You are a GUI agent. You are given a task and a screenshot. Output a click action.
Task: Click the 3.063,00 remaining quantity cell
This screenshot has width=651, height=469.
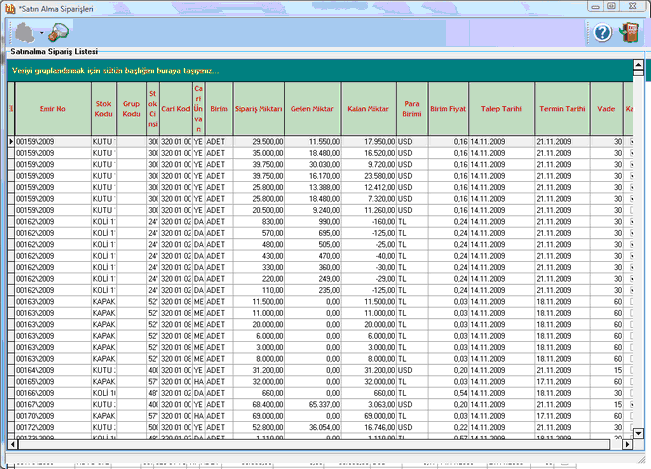(368, 404)
